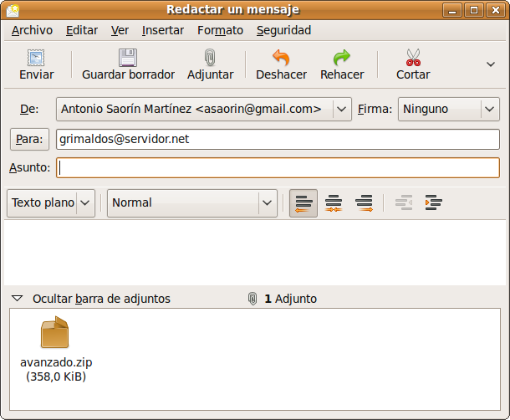
Task: Open the Seguridad menu
Action: click(x=283, y=30)
